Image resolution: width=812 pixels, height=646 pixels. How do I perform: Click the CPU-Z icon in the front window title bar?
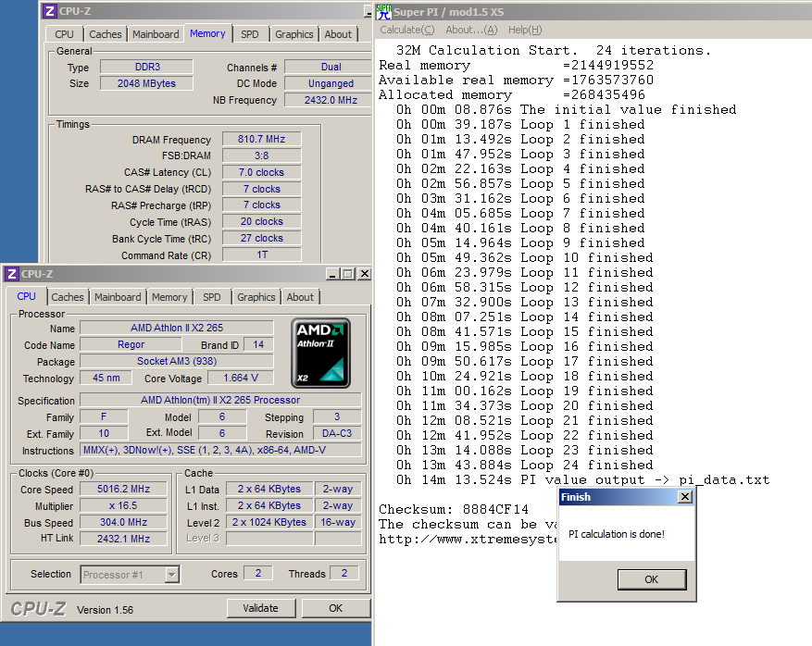(12, 274)
